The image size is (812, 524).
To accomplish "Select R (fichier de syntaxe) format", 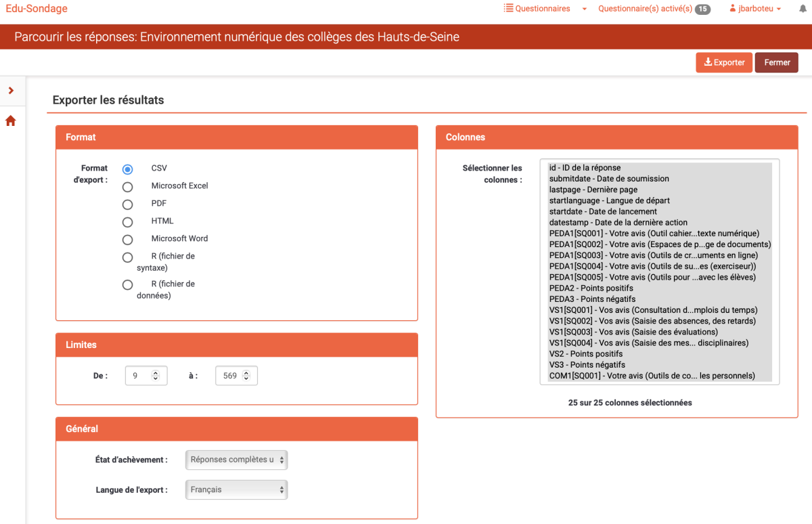I will [127, 257].
